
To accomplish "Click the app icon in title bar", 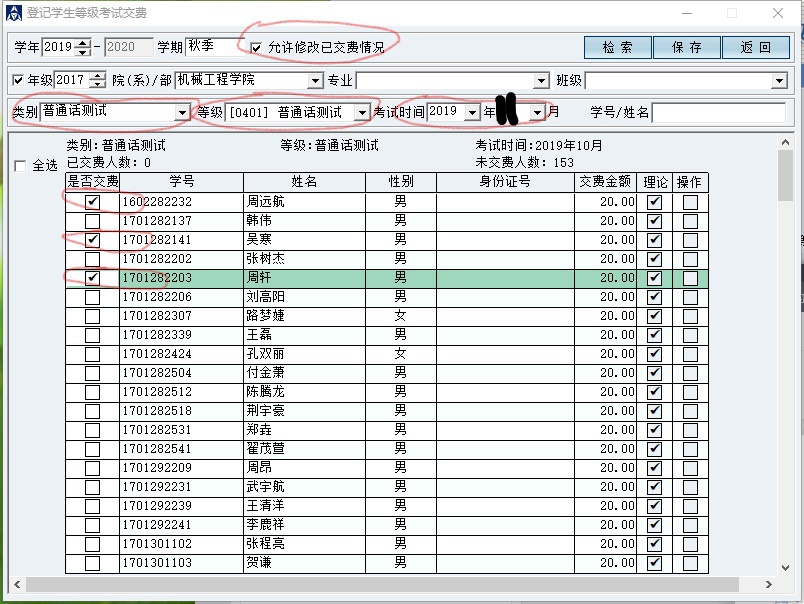I will point(12,13).
